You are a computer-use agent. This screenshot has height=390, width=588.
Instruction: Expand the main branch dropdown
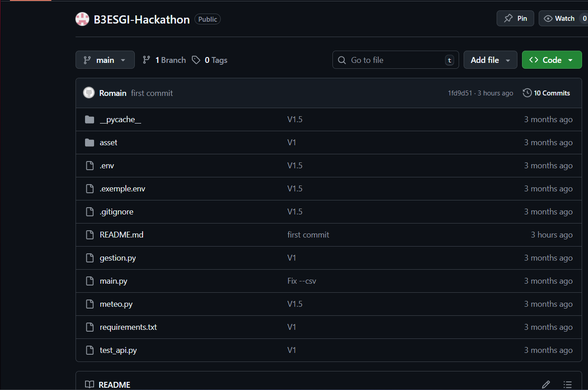105,60
